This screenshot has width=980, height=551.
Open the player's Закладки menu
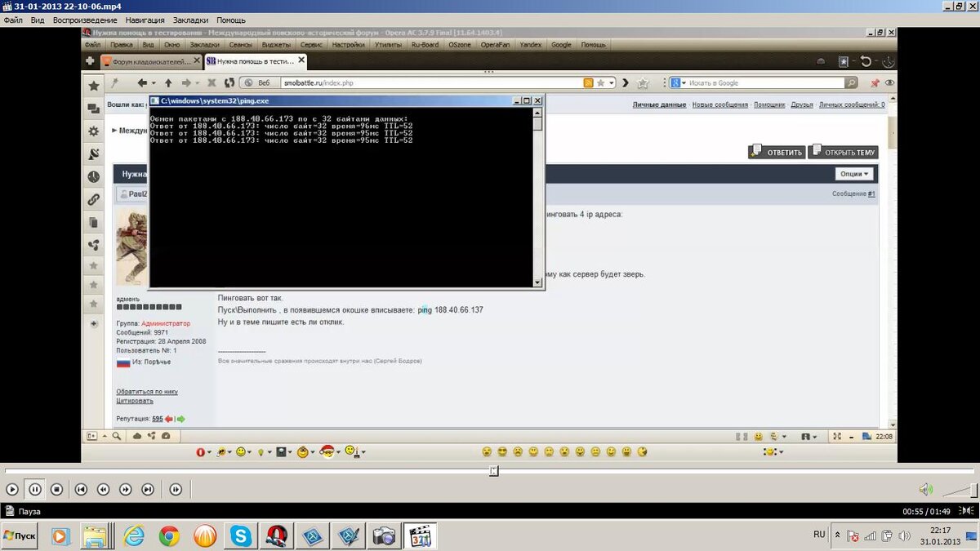[x=190, y=20]
